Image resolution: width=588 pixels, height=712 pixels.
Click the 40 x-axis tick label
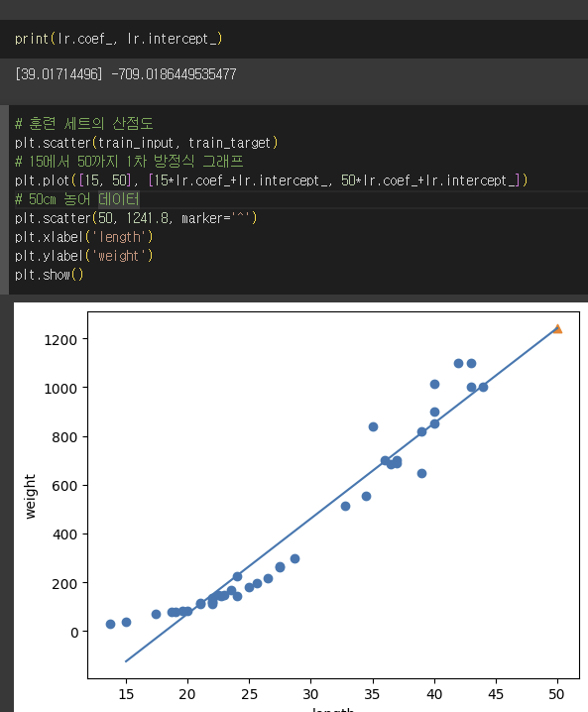click(434, 694)
